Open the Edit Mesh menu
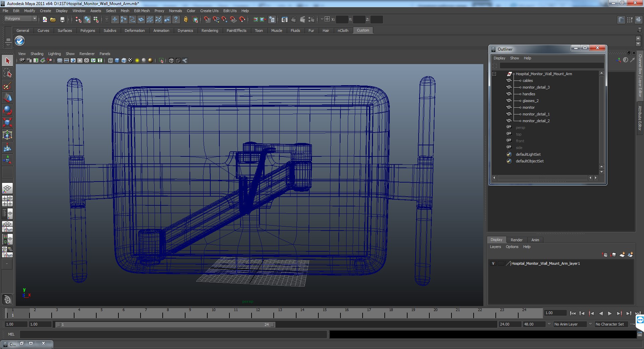The image size is (644, 349). (142, 11)
